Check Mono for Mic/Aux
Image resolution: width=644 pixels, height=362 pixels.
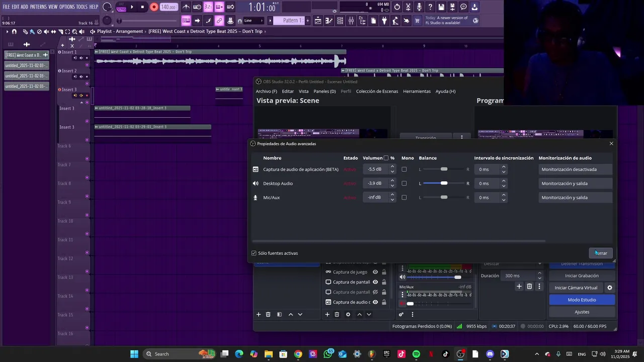pyautogui.click(x=404, y=198)
